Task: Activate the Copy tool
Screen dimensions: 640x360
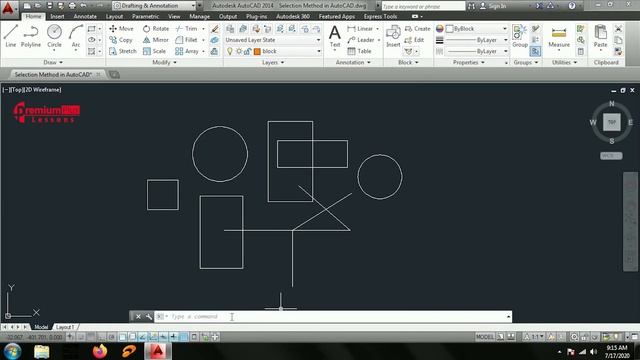Action: 120,40
